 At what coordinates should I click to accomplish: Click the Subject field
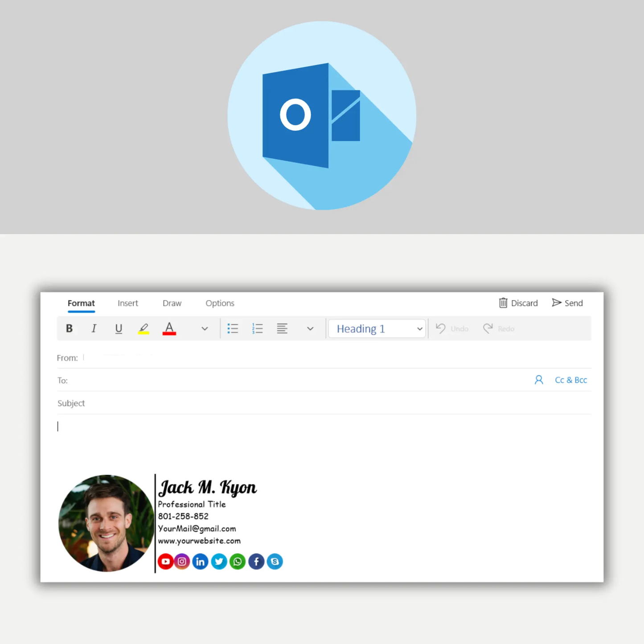[324, 403]
